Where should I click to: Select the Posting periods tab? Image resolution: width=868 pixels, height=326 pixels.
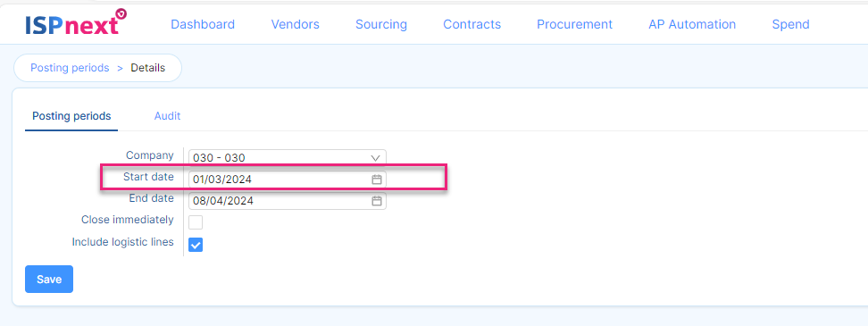pos(71,116)
